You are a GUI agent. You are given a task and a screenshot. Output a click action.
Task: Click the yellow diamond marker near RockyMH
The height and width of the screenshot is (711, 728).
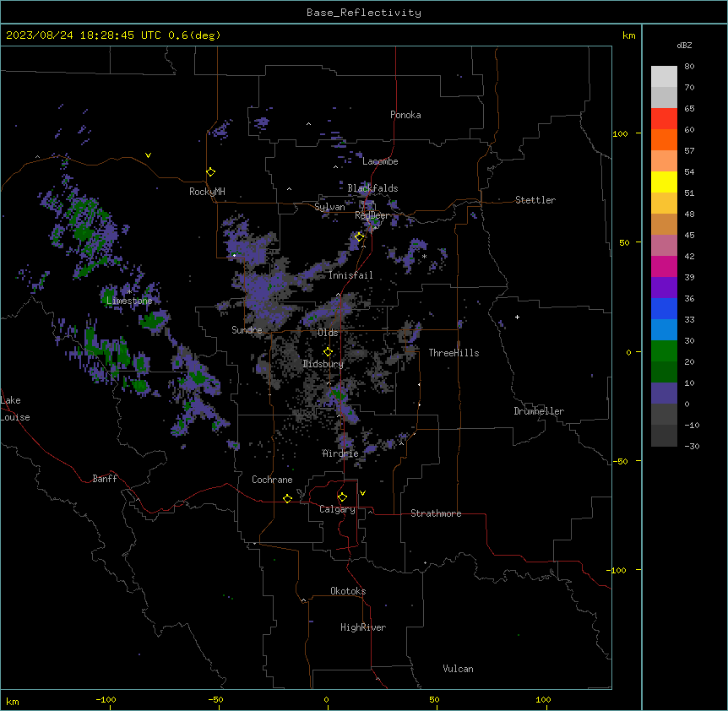[210, 172]
